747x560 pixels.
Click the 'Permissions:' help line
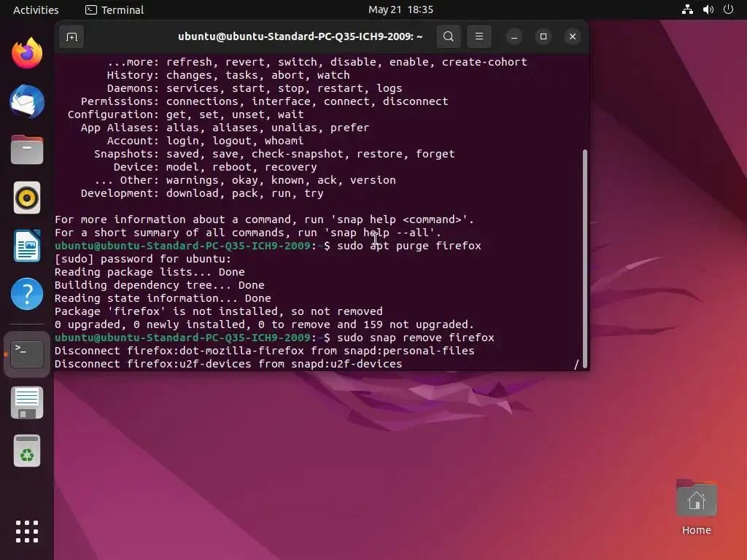pyautogui.click(x=264, y=101)
